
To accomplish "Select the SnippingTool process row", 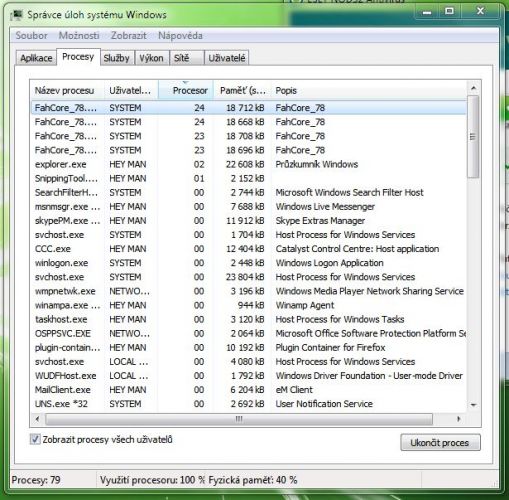I will (249, 178).
